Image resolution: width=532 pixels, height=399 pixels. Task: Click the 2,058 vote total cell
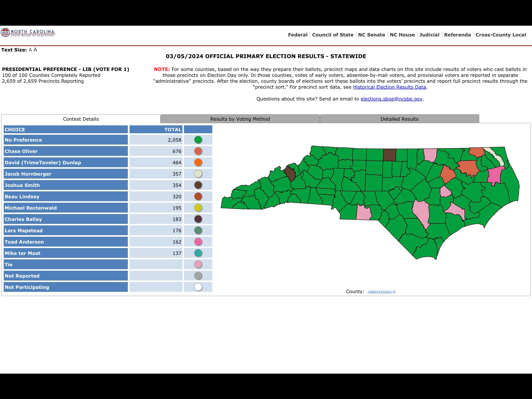pos(156,140)
